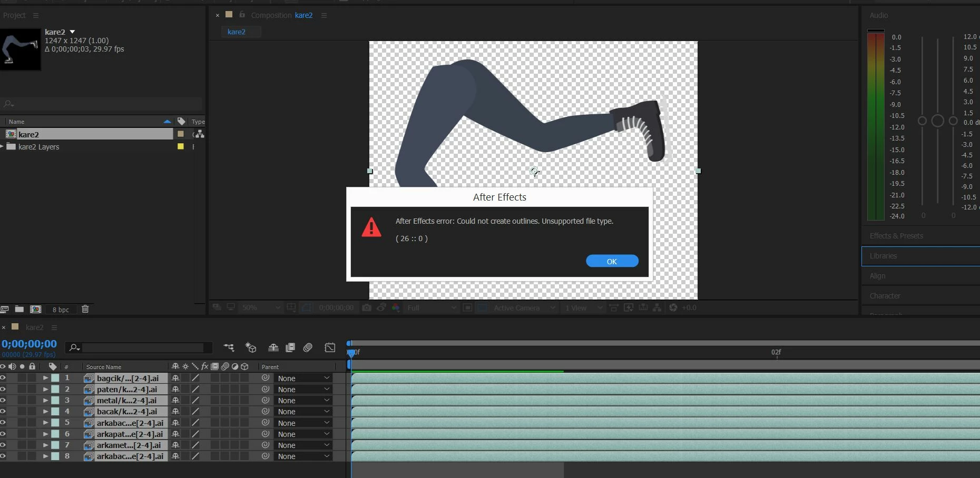This screenshot has width=980, height=478.
Task: Open the Graph Editor
Action: 330,347
